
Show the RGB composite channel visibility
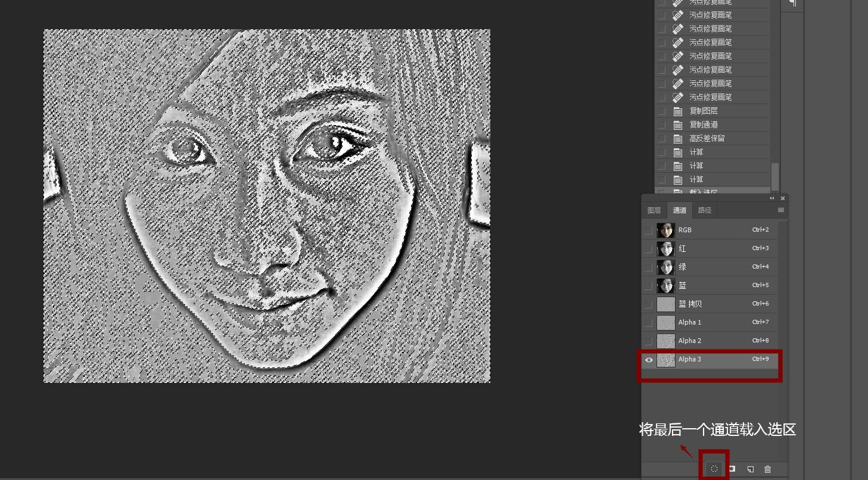pos(649,230)
